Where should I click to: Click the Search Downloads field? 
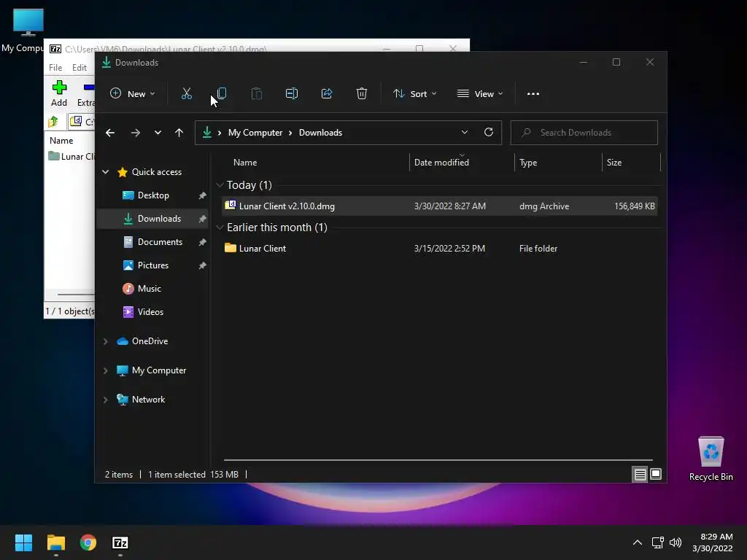[x=584, y=133]
